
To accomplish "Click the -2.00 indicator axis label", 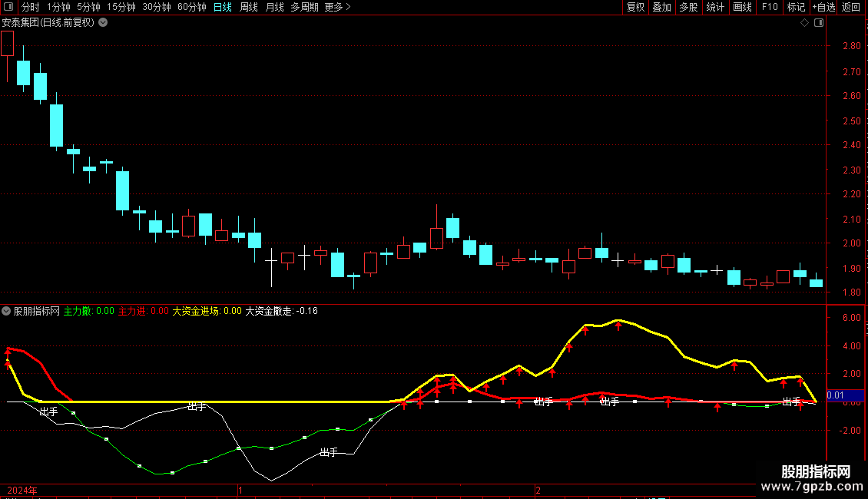I will coord(850,431).
